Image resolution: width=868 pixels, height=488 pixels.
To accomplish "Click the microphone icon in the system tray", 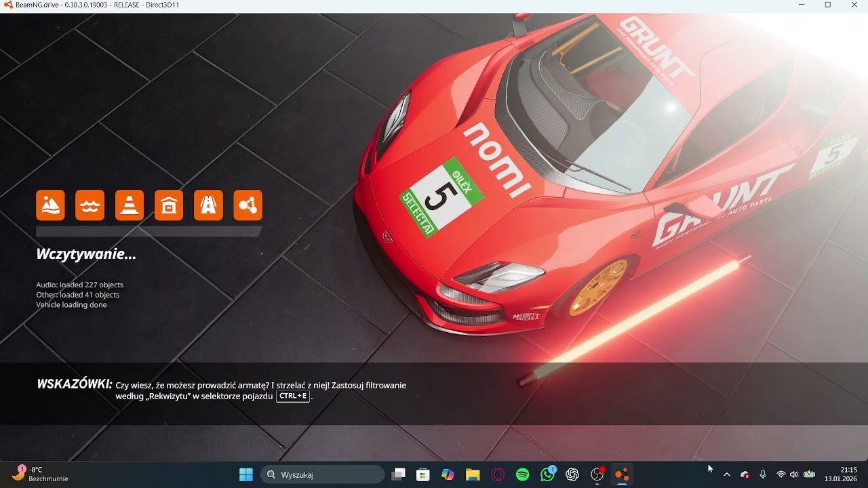I will coord(763,474).
